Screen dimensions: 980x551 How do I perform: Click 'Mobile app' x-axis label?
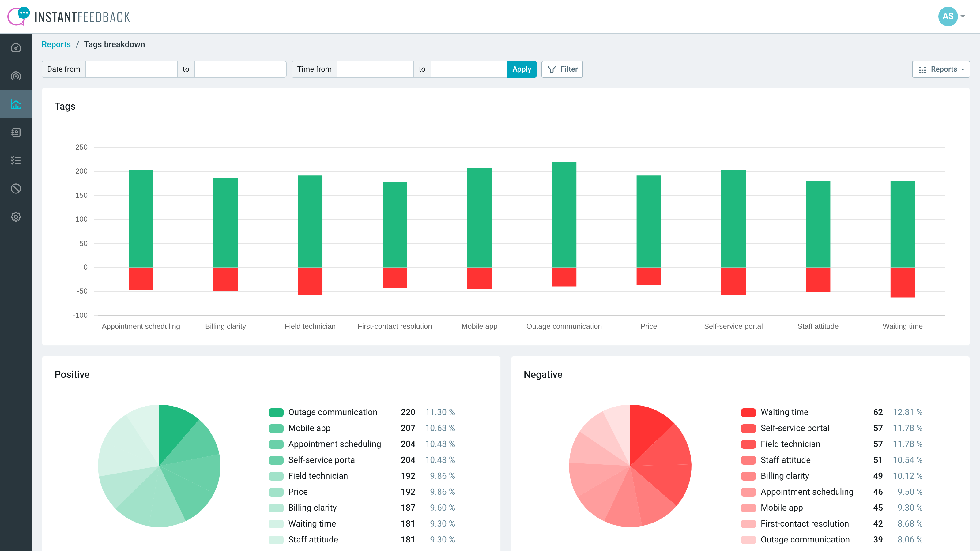[x=479, y=326]
